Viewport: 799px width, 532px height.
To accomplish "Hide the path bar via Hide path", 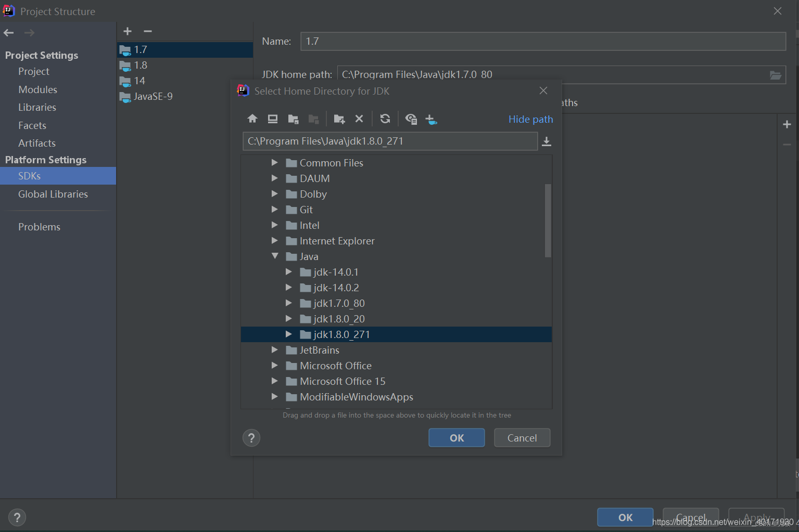I will pos(530,119).
